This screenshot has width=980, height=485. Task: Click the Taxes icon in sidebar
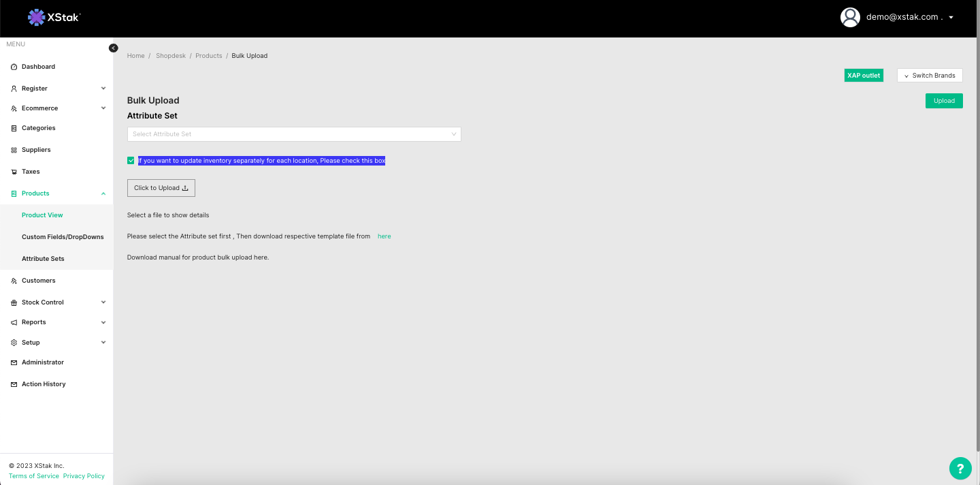click(14, 172)
